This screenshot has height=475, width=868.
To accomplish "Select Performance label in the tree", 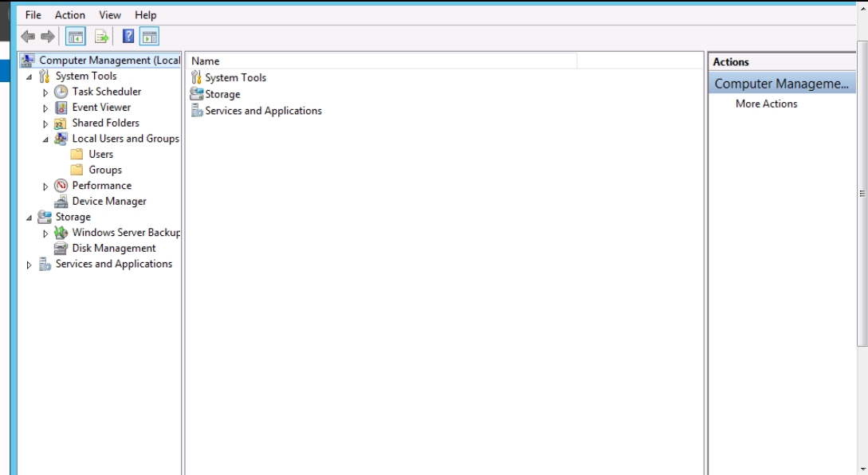I will (x=102, y=186).
